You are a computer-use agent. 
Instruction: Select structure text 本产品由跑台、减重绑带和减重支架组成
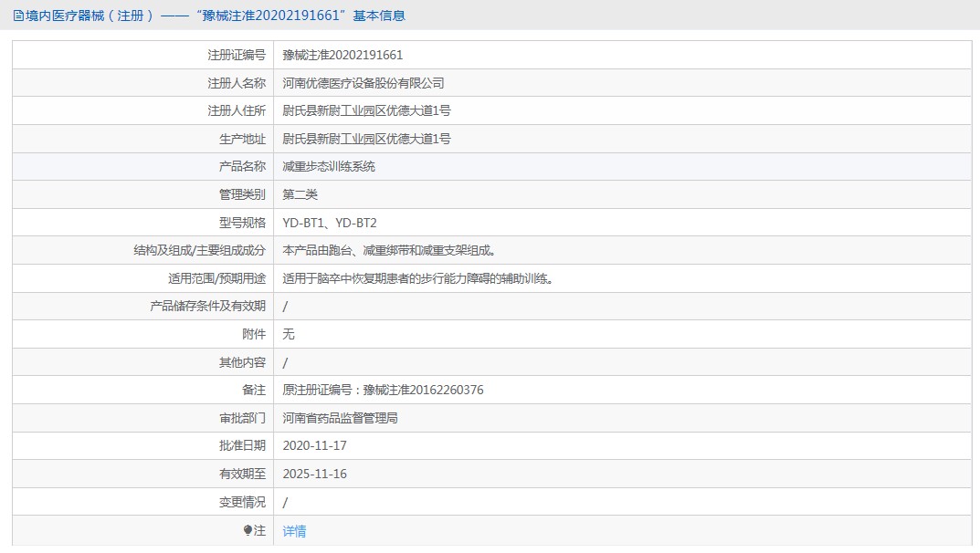[389, 250]
